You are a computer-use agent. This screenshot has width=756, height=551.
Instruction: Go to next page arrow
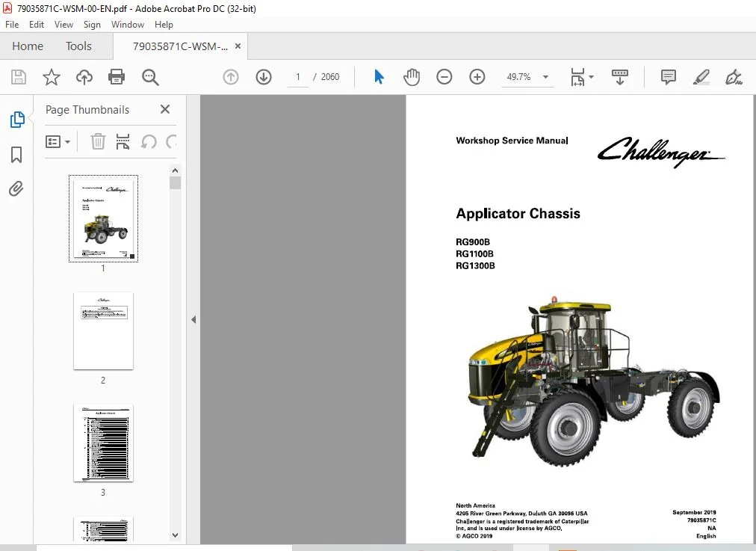[264, 77]
